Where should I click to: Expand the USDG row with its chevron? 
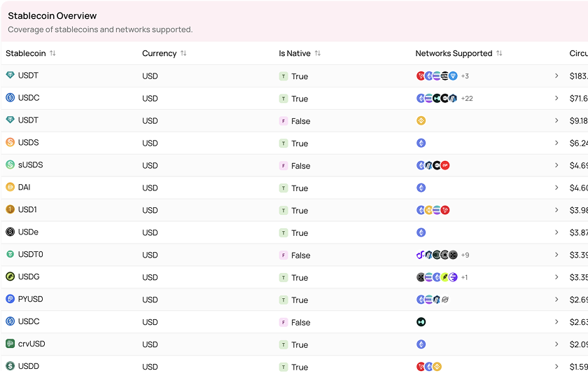[x=556, y=277]
